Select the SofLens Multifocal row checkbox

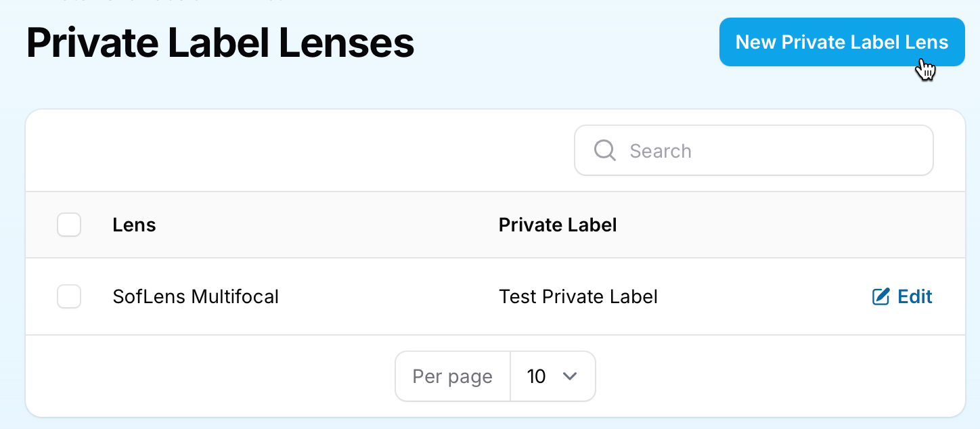(69, 296)
